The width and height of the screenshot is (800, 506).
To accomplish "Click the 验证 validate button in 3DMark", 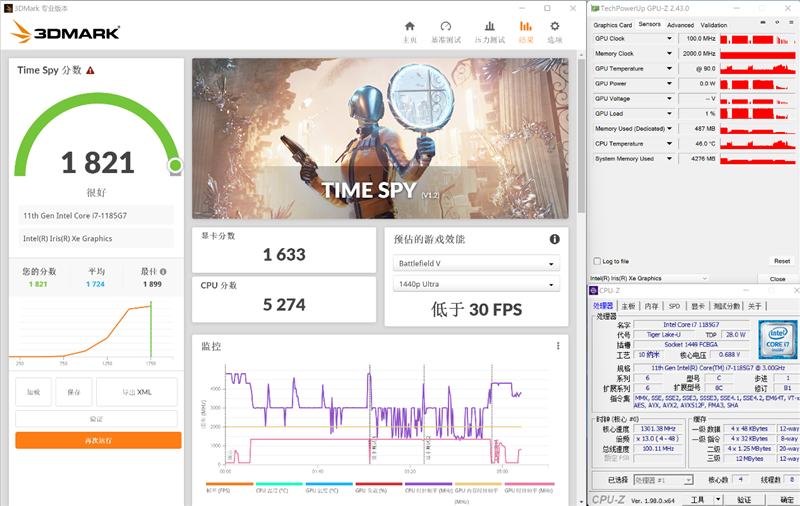I will coord(96,419).
